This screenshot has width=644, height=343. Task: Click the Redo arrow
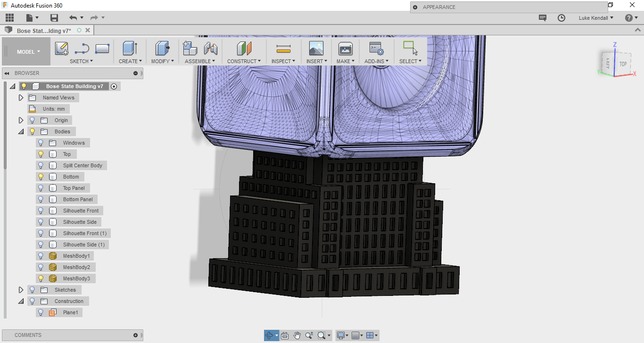click(x=94, y=18)
